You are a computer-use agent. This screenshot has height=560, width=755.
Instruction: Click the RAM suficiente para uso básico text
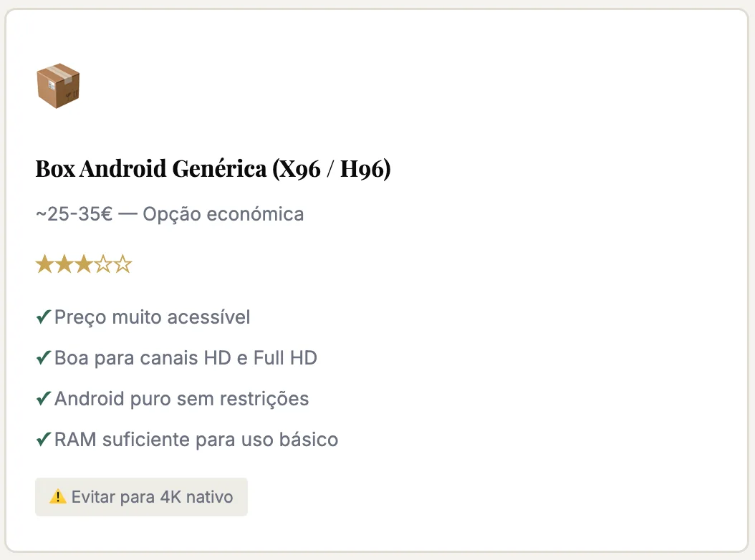click(x=196, y=440)
